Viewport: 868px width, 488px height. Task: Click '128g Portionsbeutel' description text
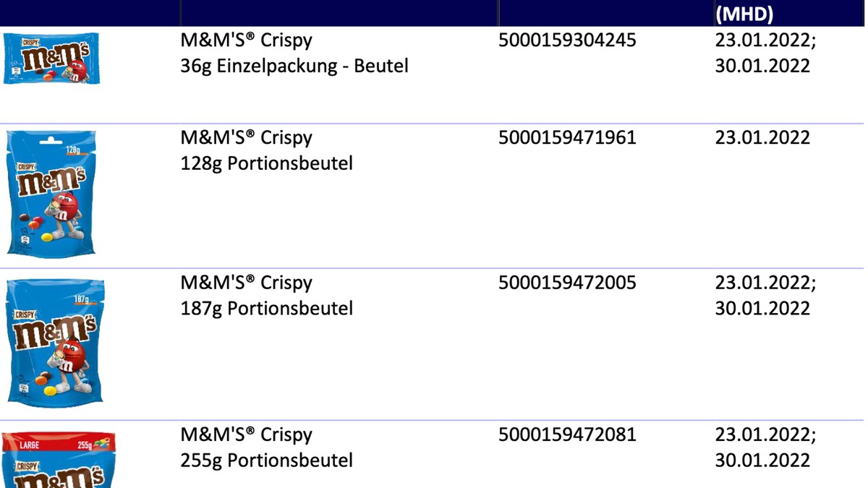pyautogui.click(x=266, y=163)
